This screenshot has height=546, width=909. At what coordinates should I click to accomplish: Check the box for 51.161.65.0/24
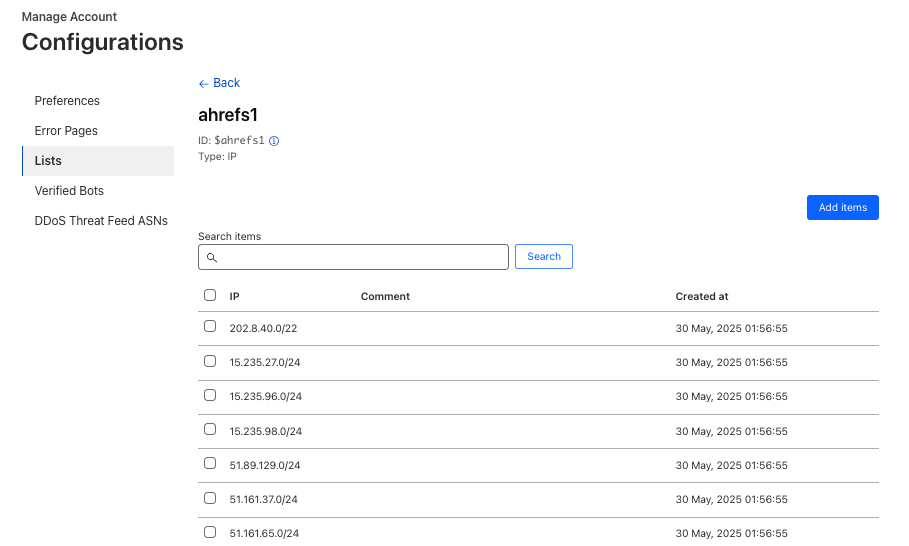[210, 532]
